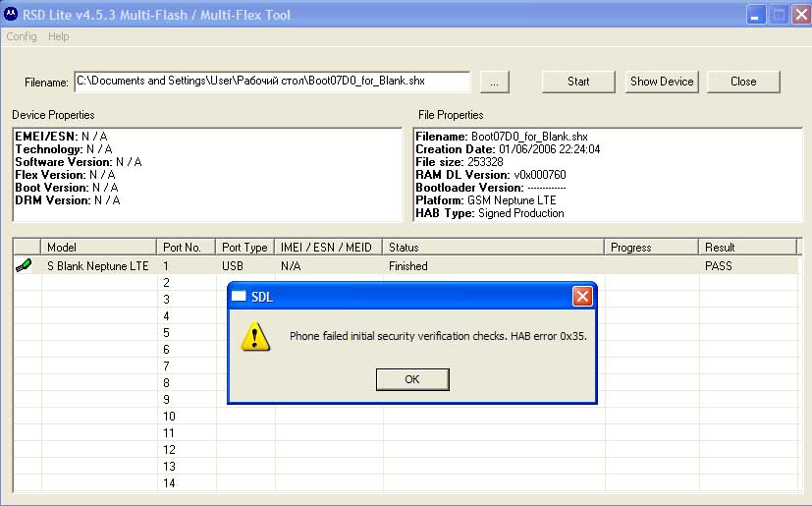Image resolution: width=812 pixels, height=506 pixels.
Task: Click 'Filename: Boot07D0_for_Blank.shx' in File Properties
Action: coord(502,137)
